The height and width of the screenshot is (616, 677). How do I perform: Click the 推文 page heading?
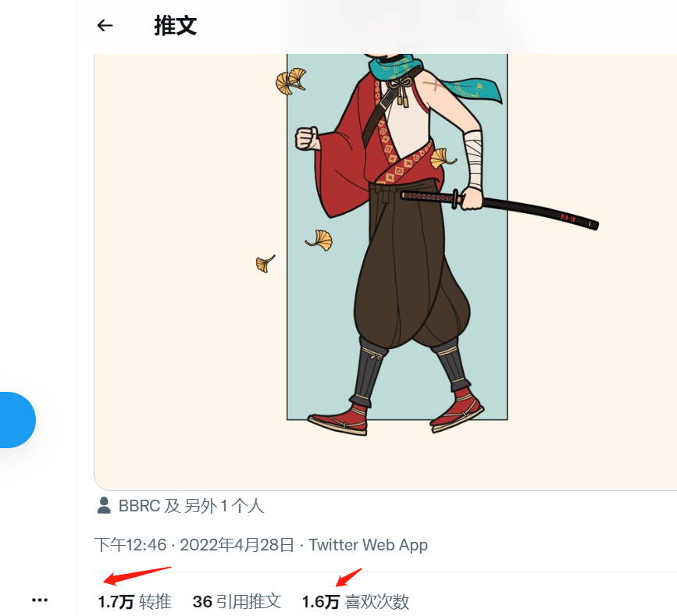pos(175,26)
